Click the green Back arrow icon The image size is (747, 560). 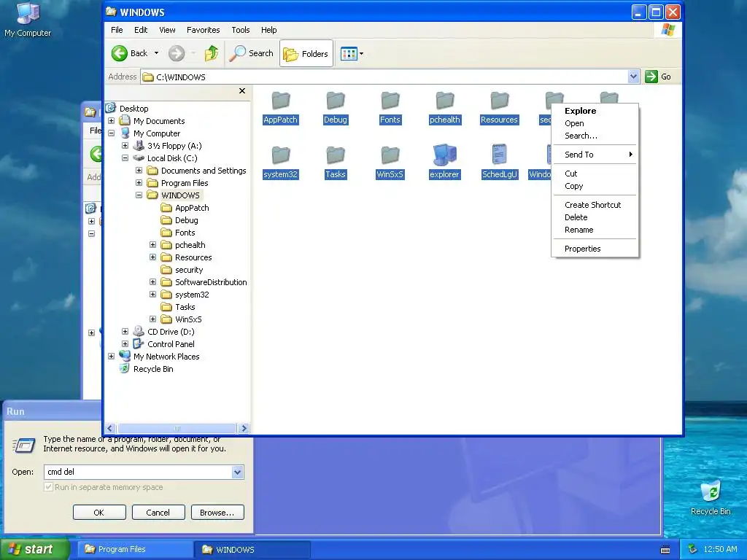point(120,53)
